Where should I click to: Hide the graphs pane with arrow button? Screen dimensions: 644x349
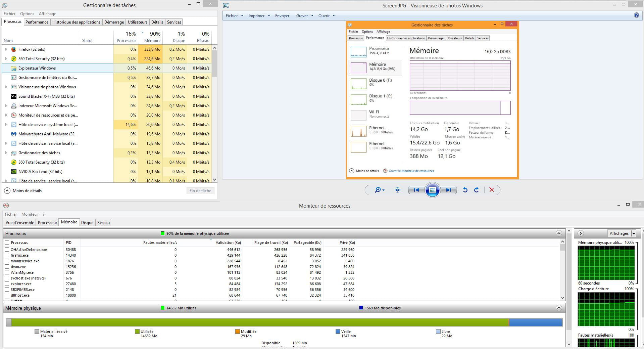pyautogui.click(x=581, y=233)
